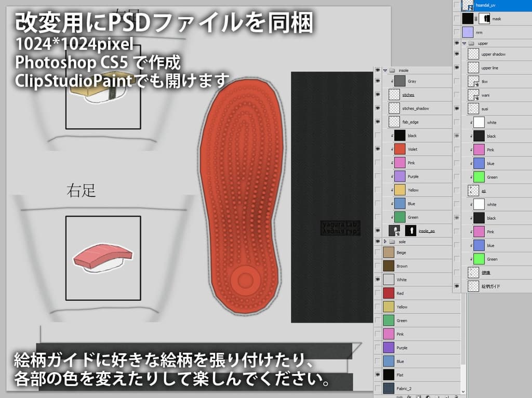Toggle visibility of the stiches_shadow layer
Screen dimensions: 532x398
pos(377,108)
